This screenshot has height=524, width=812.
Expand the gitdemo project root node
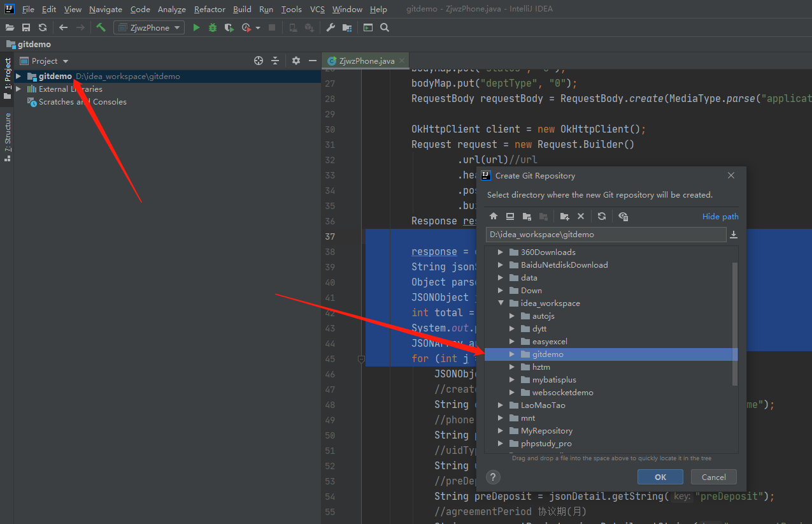click(x=18, y=76)
